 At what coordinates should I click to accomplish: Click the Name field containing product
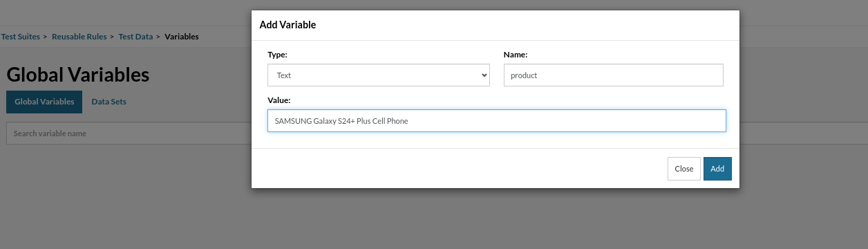(613, 75)
